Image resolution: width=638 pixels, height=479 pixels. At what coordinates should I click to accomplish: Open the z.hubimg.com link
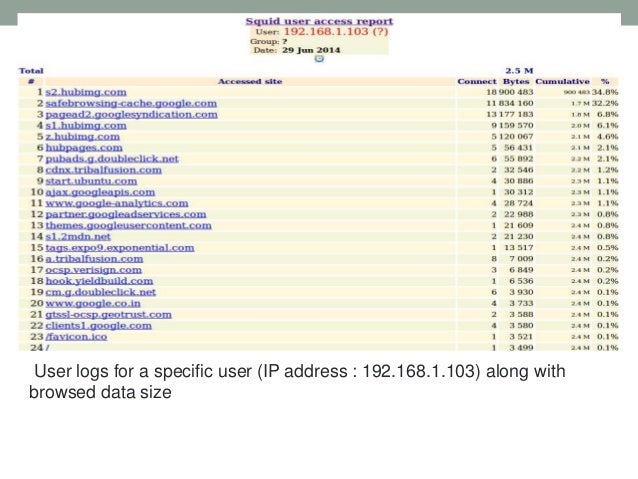[83, 137]
